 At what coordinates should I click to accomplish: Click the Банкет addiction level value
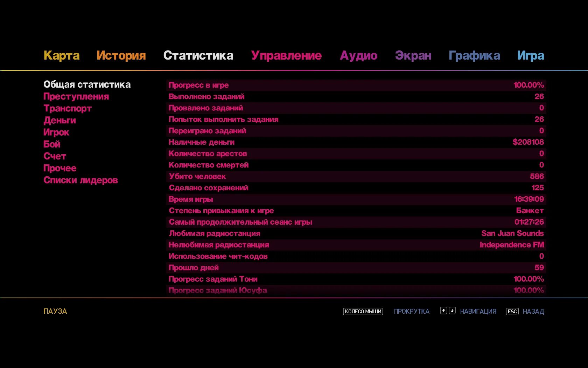click(530, 210)
